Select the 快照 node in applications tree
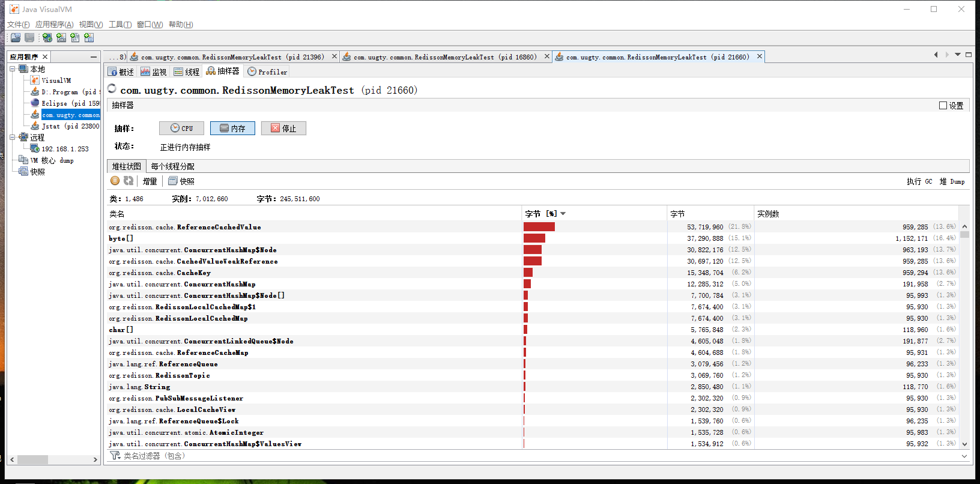This screenshot has width=980, height=484. pos(32,172)
